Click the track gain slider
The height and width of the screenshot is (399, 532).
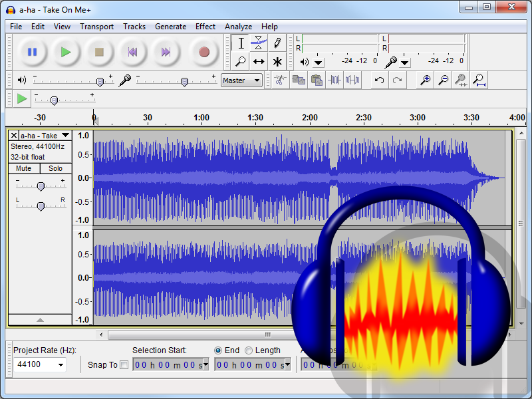pos(41,186)
